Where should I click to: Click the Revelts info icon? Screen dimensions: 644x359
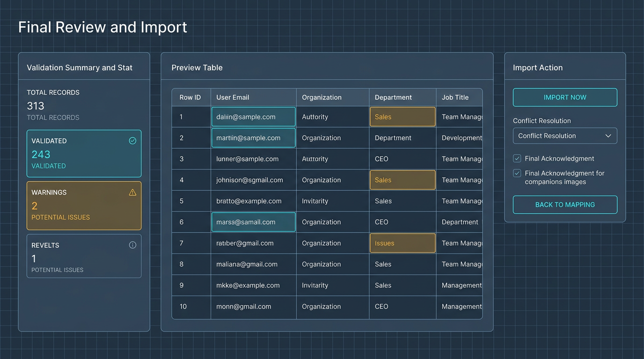132,244
